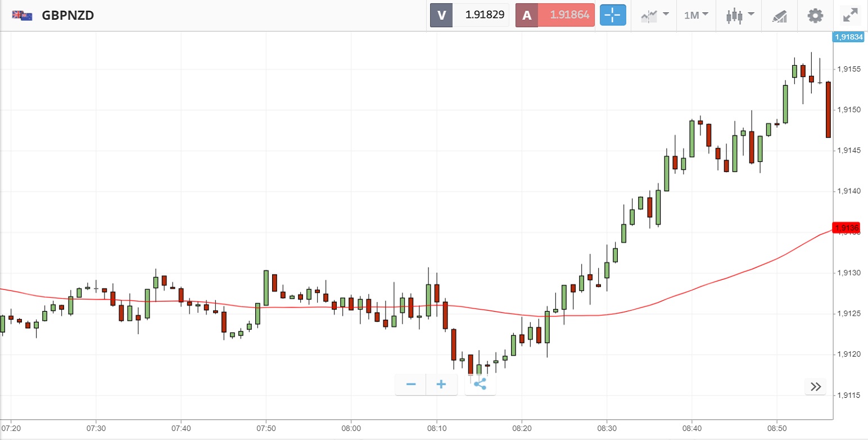
Task: Click the 08:30 time axis label
Action: point(607,428)
